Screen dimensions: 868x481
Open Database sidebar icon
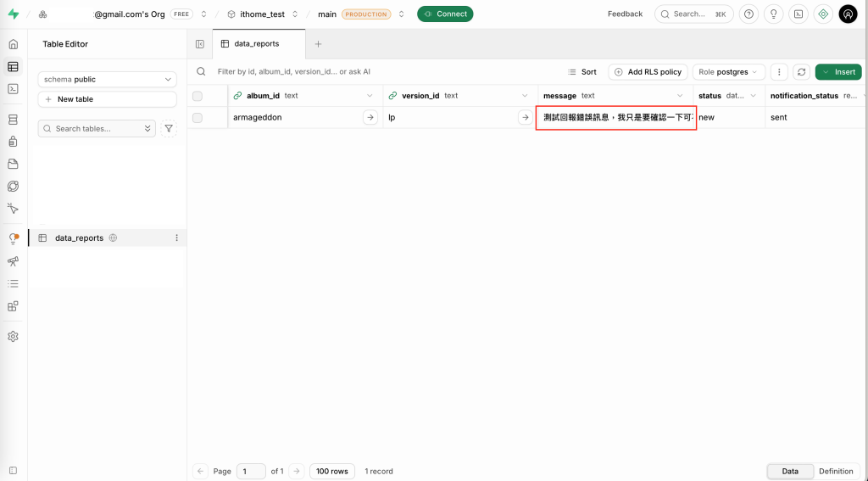click(14, 120)
